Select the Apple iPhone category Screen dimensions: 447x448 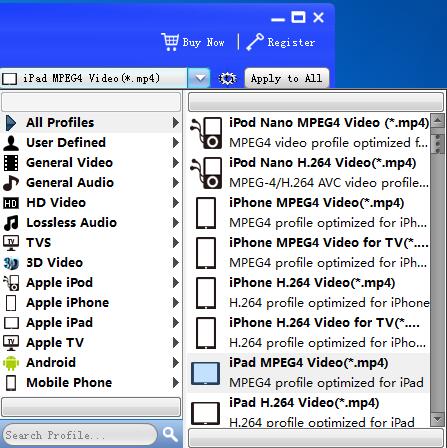(91, 303)
